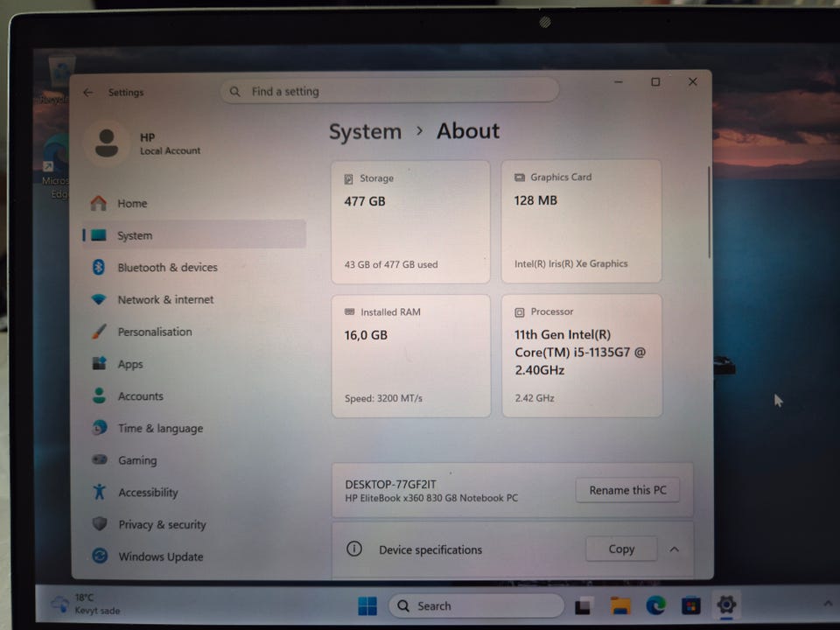Viewport: 840px width, 630px height.
Task: Click the Intel(R) Iris(R) Xe Graphics text
Action: 571,263
